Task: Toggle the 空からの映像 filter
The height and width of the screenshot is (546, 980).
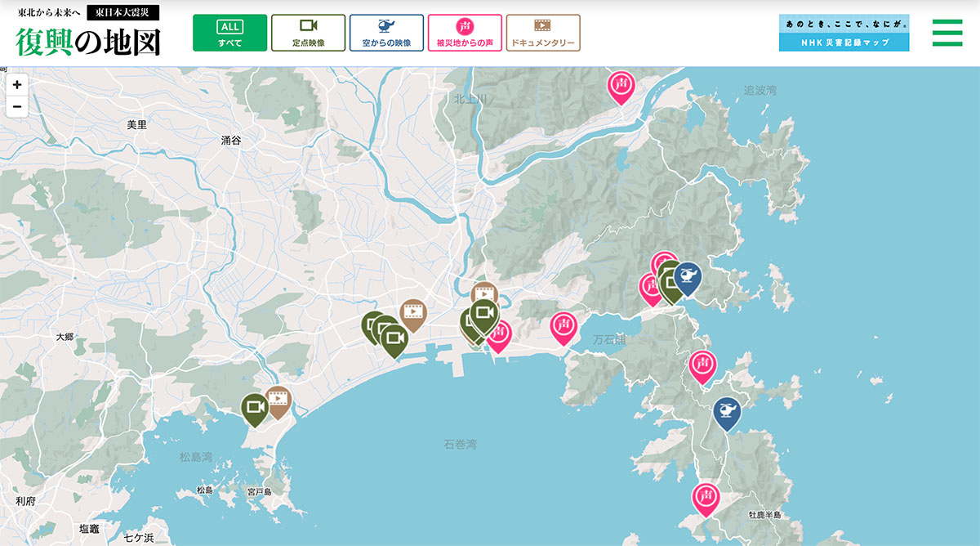Action: pos(386,33)
